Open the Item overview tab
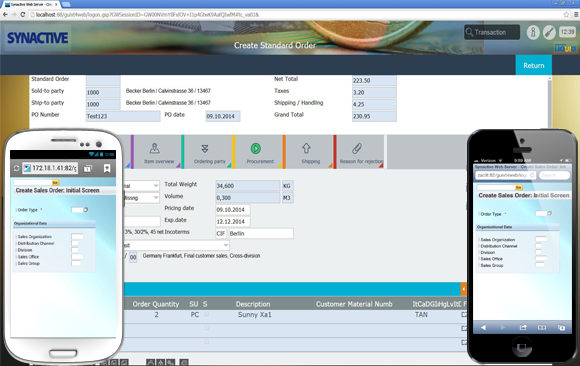 pyautogui.click(x=157, y=152)
